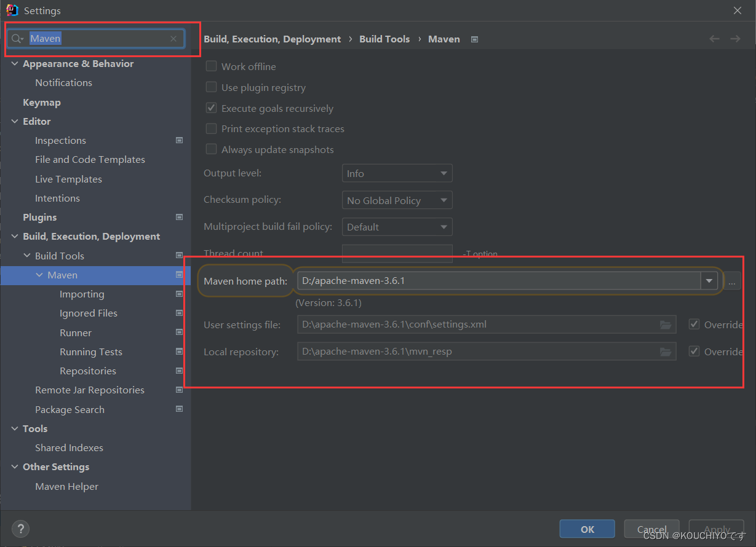Viewport: 756px width, 547px height.
Task: Collapse the Maven tree node
Action: point(39,275)
